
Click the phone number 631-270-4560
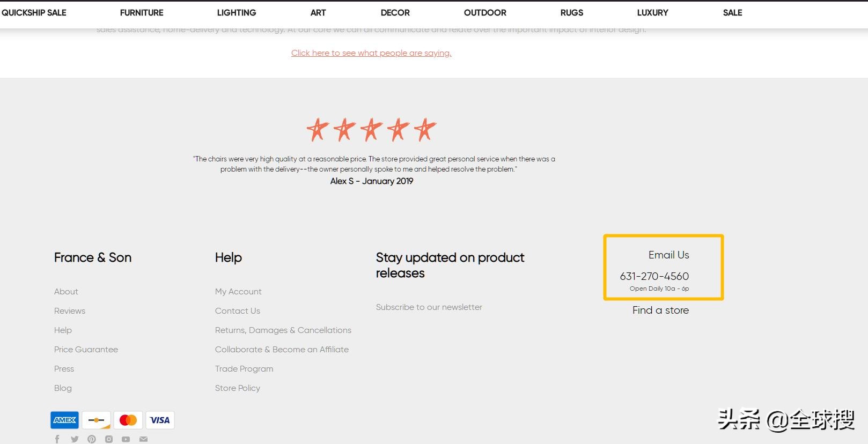[x=654, y=276]
